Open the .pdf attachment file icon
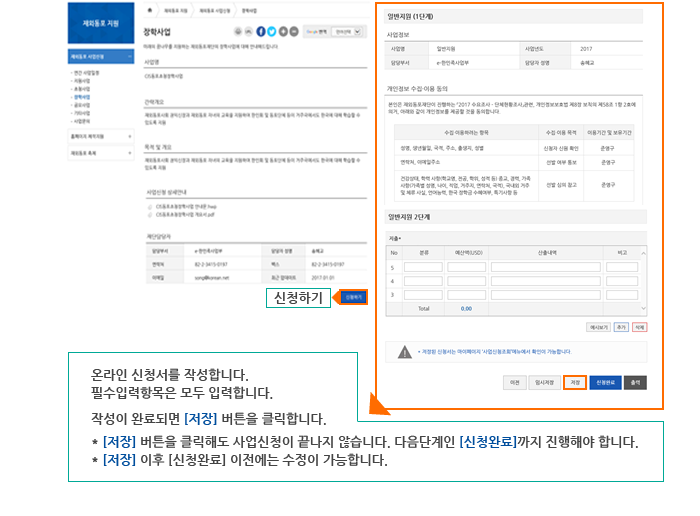700x516 pixels. (150, 215)
